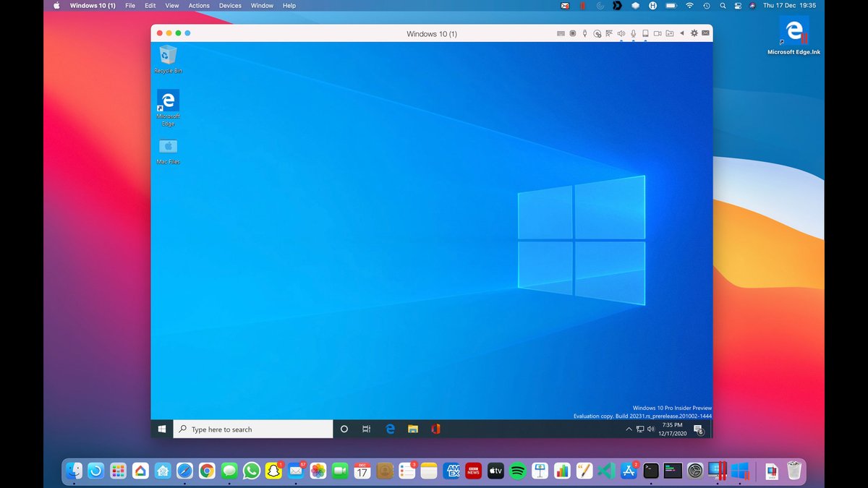Open Photos in the Dock
Screen dimensions: 868x488
(318, 471)
